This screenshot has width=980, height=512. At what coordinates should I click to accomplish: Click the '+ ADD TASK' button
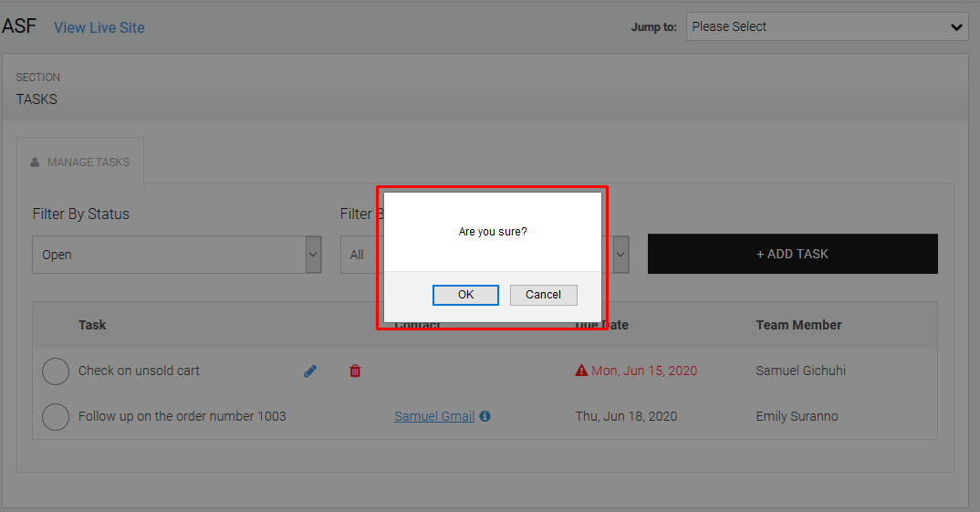(x=792, y=254)
